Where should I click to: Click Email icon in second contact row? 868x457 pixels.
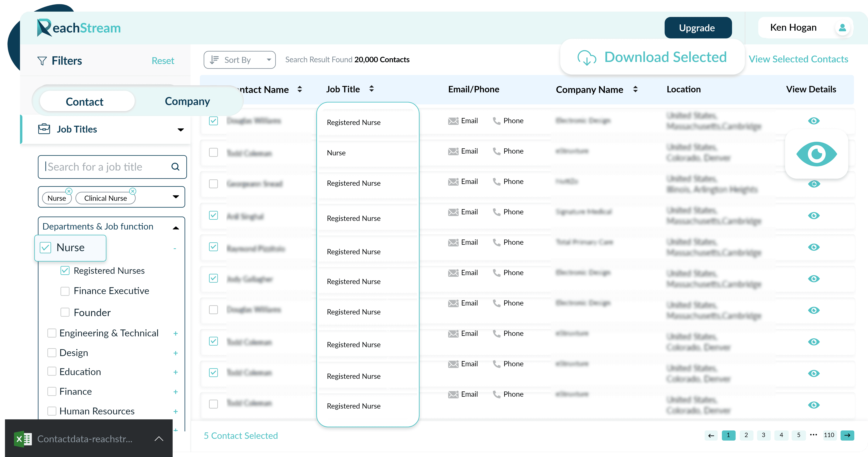[453, 151]
